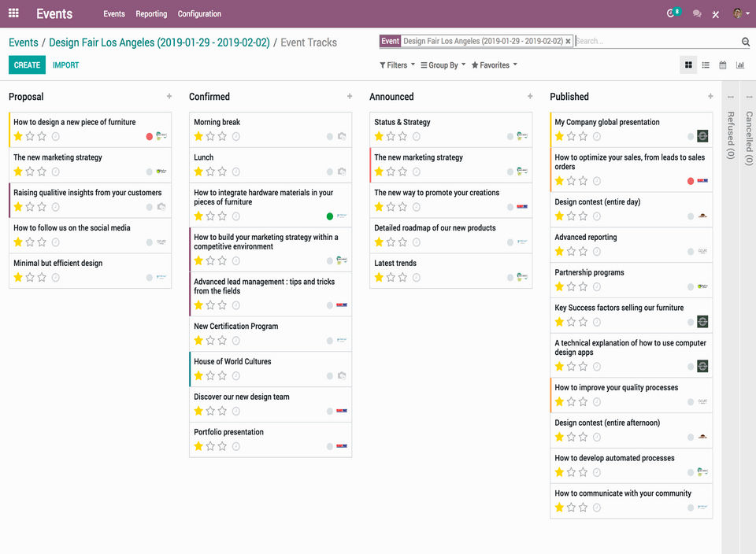Click the grey state dot on Latest trends
The width and height of the screenshot is (756, 554).
click(x=510, y=278)
